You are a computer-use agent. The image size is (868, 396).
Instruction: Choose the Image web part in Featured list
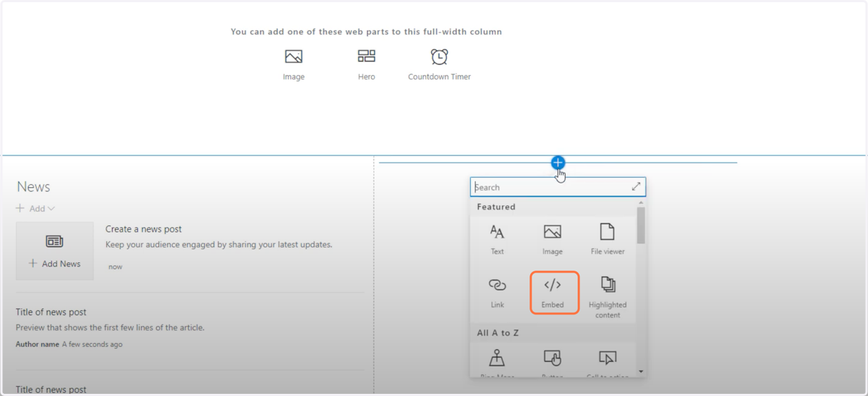click(x=553, y=240)
